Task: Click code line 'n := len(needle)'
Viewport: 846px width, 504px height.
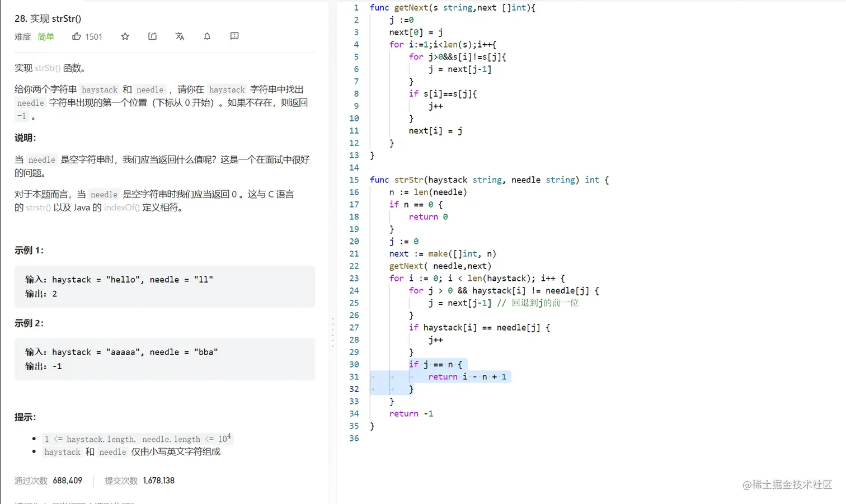Action: coord(428,192)
